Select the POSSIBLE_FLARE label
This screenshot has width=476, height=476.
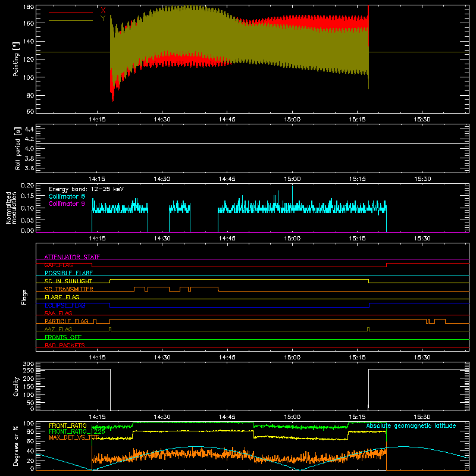pyautogui.click(x=68, y=273)
